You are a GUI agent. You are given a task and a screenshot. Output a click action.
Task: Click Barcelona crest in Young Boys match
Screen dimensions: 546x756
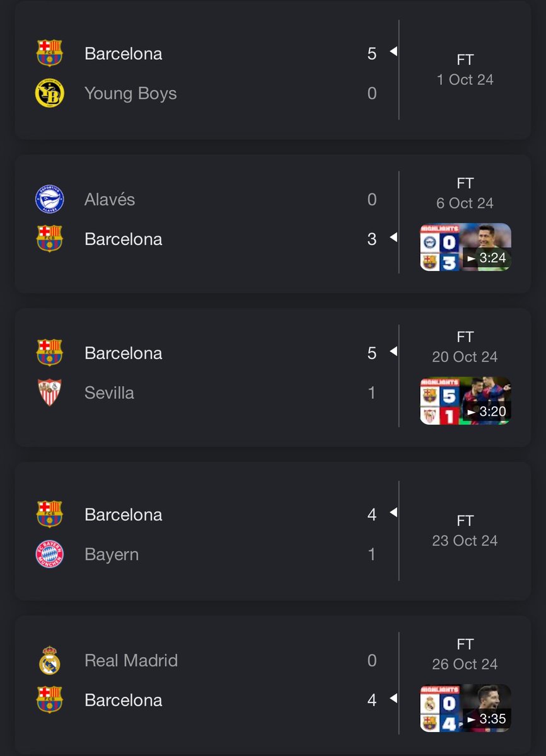click(x=49, y=54)
